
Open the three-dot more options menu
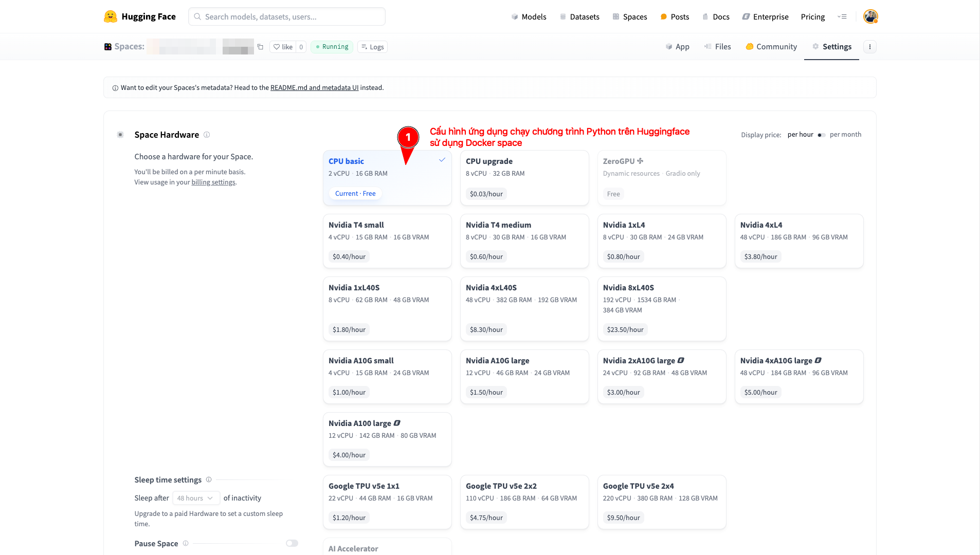coord(869,47)
